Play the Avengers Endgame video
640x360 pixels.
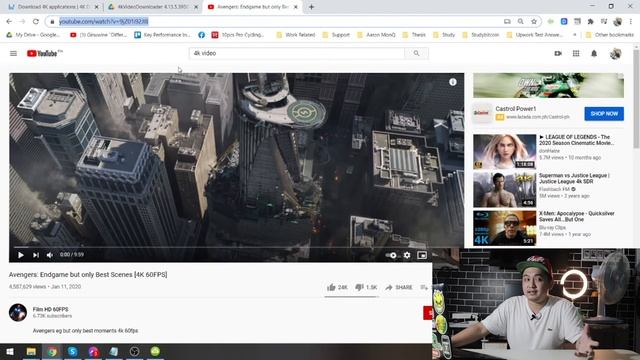click(20, 255)
